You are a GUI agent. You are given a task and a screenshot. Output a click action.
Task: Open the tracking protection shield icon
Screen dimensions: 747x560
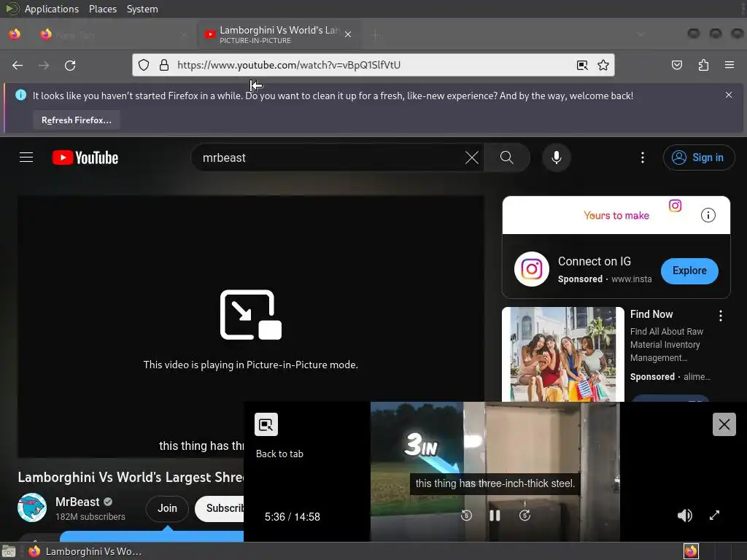144,65
